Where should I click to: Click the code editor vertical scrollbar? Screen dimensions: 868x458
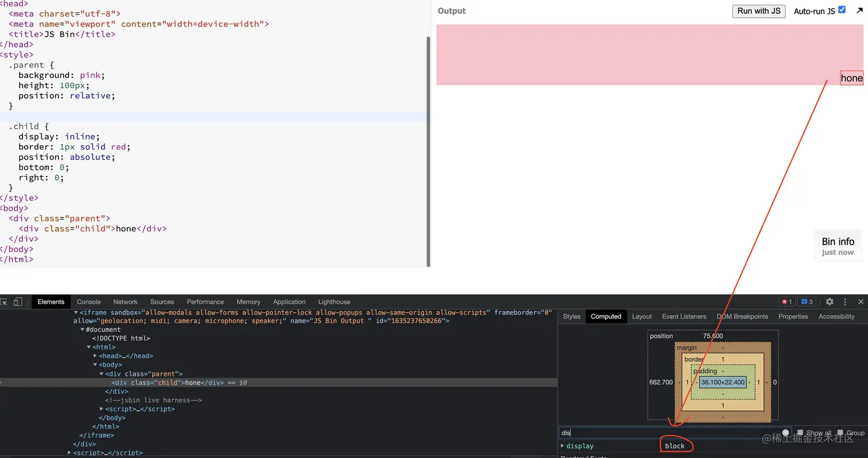(x=428, y=152)
